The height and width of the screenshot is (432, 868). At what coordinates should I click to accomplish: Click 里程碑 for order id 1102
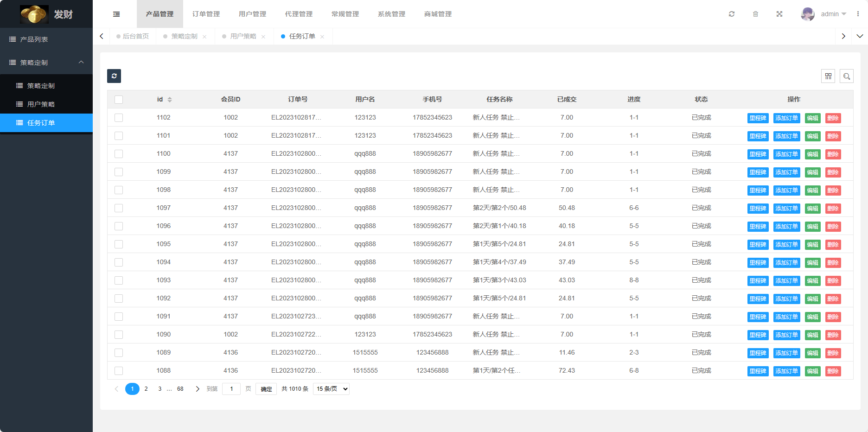coord(758,118)
